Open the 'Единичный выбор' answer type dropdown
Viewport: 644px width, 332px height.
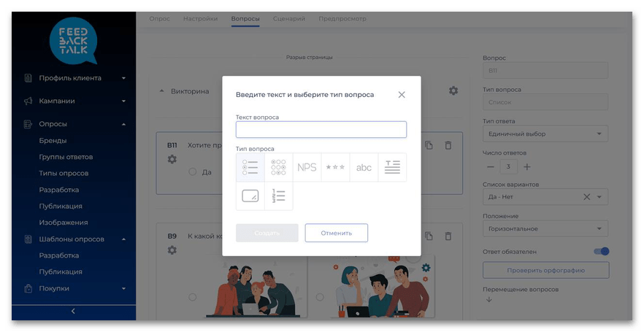point(545,134)
